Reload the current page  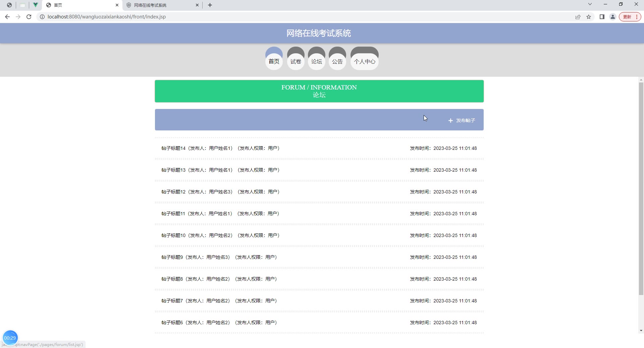[29, 17]
